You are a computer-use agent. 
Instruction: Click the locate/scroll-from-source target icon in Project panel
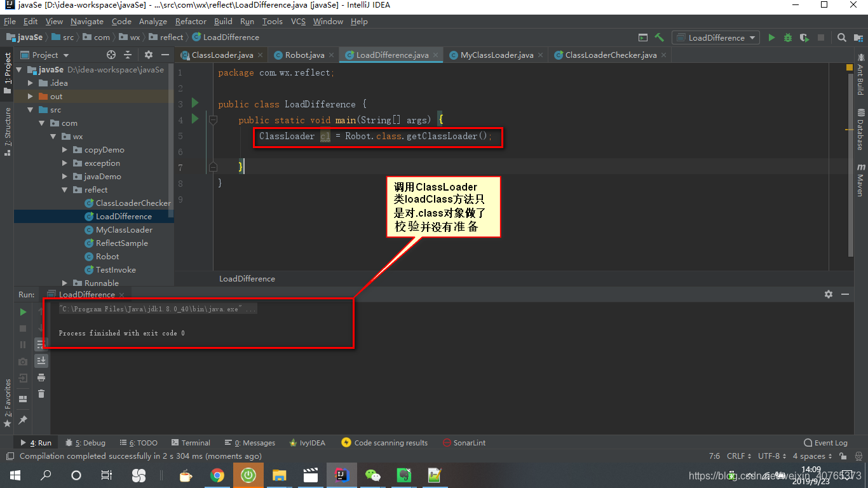111,55
